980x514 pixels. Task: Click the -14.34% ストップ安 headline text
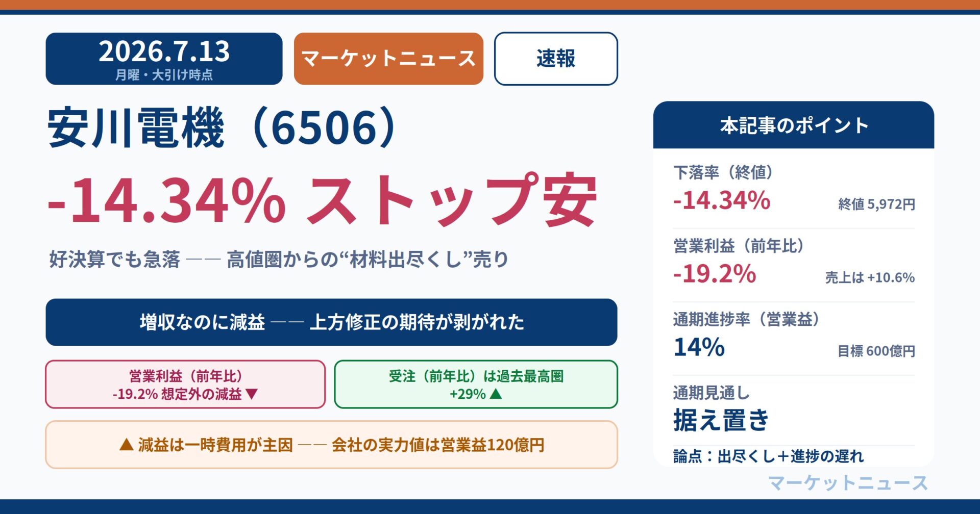coord(322,200)
